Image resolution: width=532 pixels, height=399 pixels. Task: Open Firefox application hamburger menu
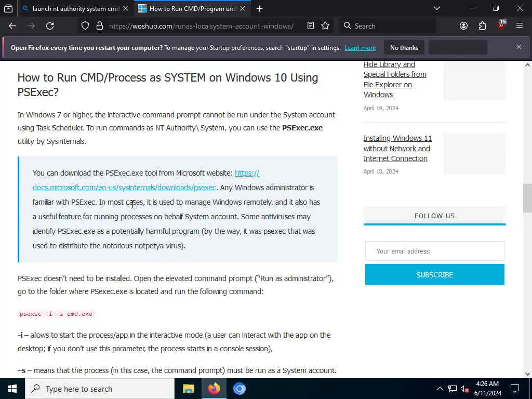click(x=520, y=26)
